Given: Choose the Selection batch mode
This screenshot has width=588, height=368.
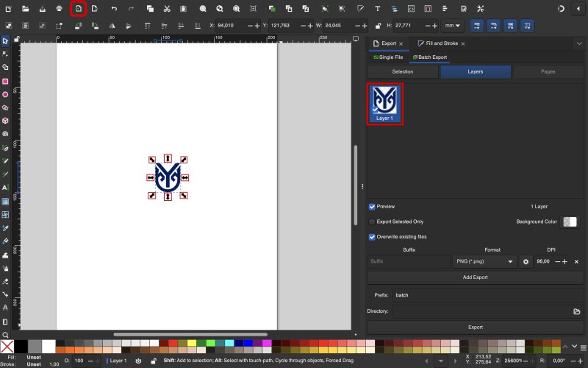Looking at the screenshot, I should pos(403,71).
